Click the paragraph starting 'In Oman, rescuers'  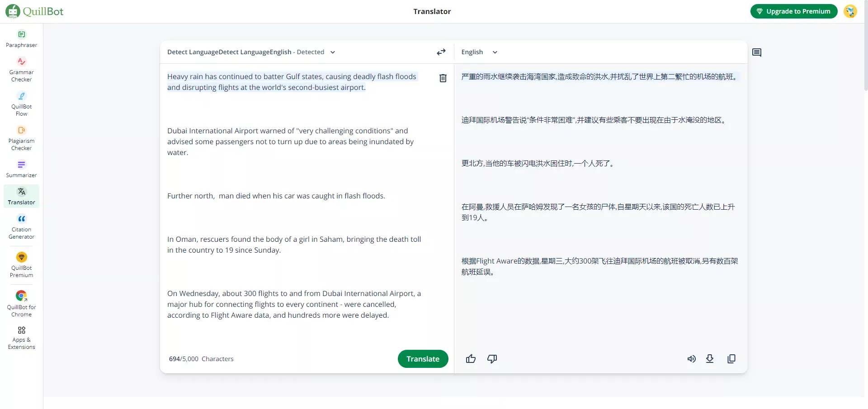tap(294, 244)
